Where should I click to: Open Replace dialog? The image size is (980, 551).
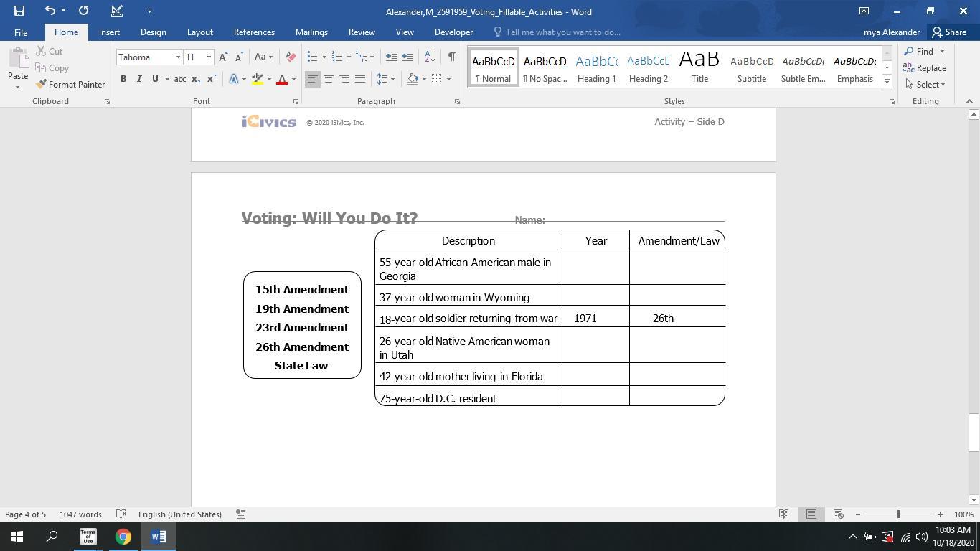[925, 68]
